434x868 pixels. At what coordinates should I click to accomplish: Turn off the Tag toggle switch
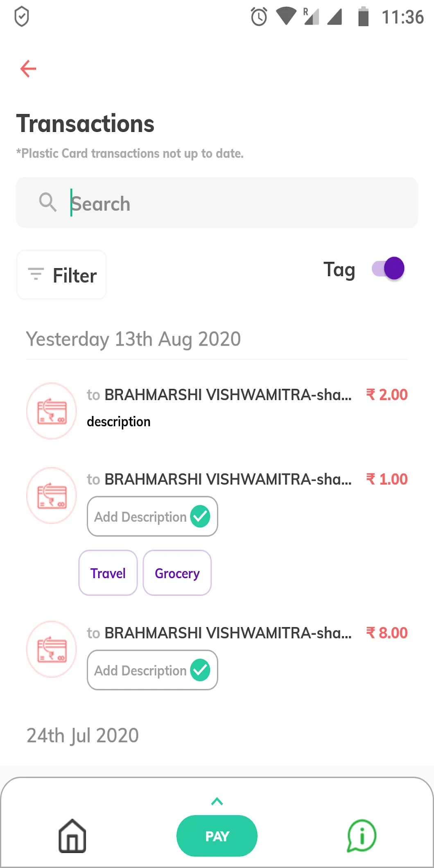pos(388,269)
